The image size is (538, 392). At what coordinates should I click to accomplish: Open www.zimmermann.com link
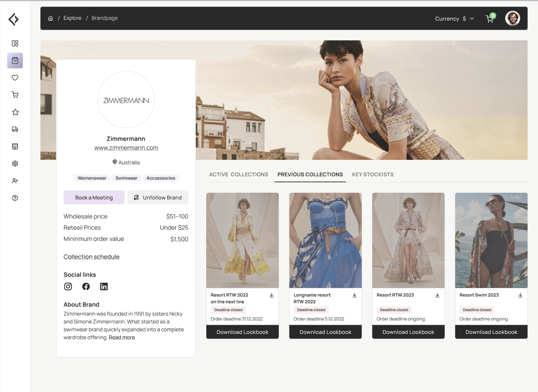[126, 148]
